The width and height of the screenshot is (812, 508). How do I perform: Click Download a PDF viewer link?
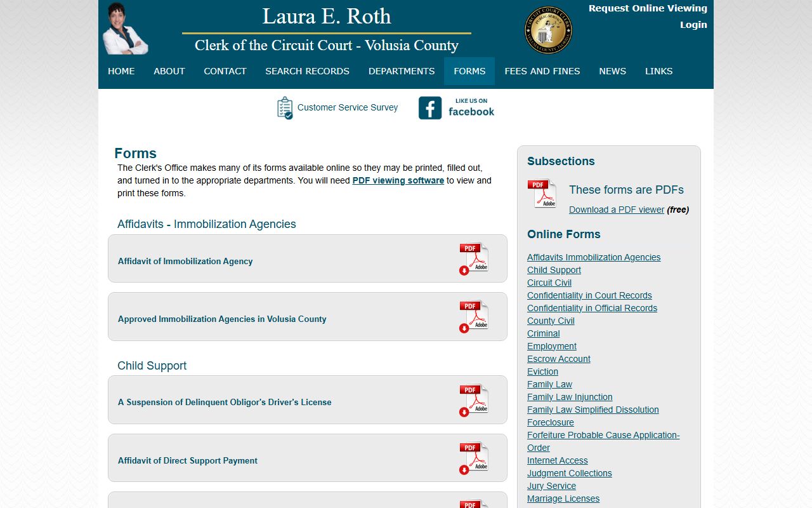tap(617, 210)
